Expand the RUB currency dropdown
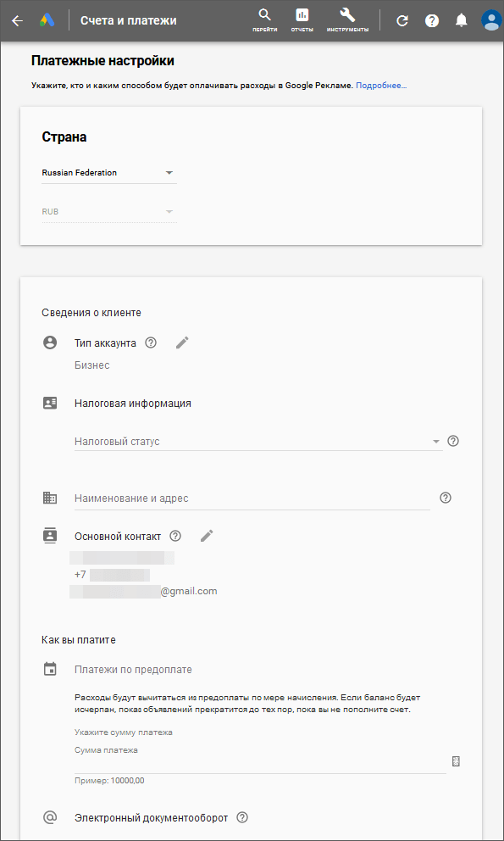This screenshot has height=841, width=504. click(109, 212)
